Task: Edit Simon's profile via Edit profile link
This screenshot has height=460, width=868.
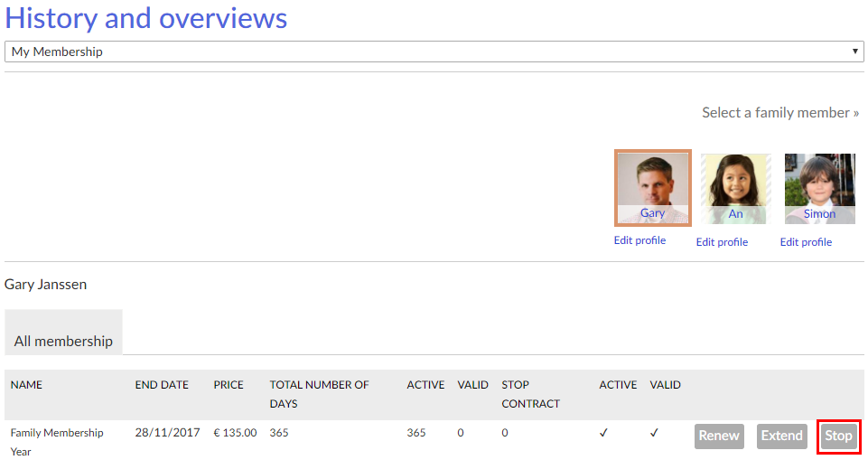Action: (806, 242)
